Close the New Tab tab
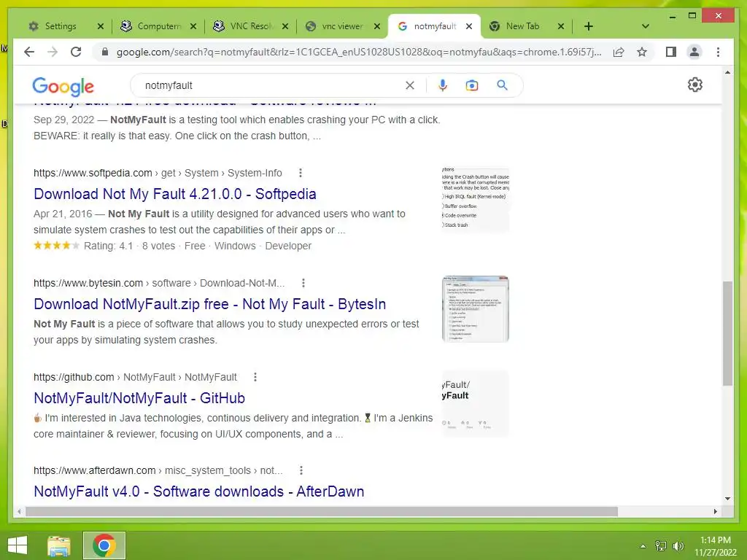The width and height of the screenshot is (747, 560). pos(561,26)
